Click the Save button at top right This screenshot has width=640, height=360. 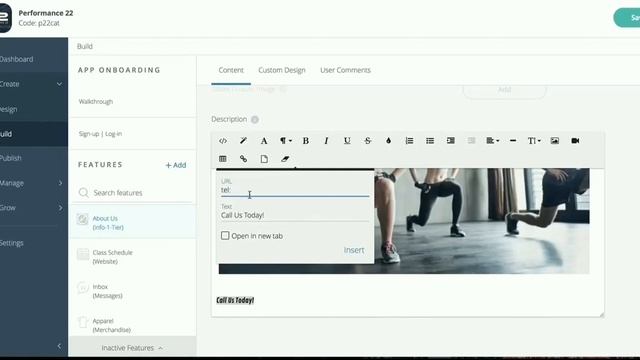(x=627, y=18)
